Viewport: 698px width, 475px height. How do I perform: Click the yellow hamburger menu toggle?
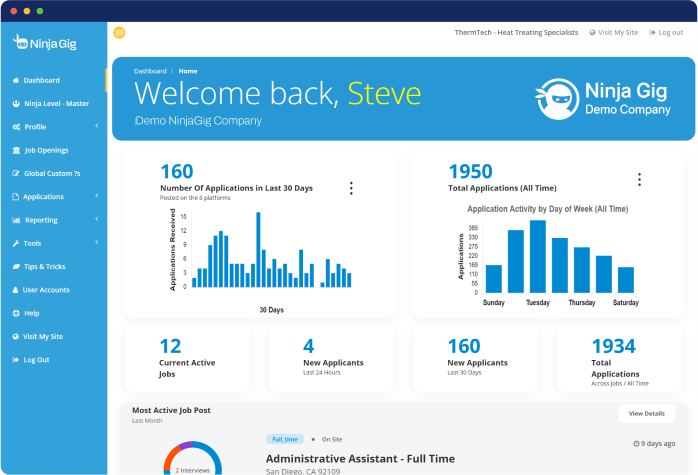(119, 32)
